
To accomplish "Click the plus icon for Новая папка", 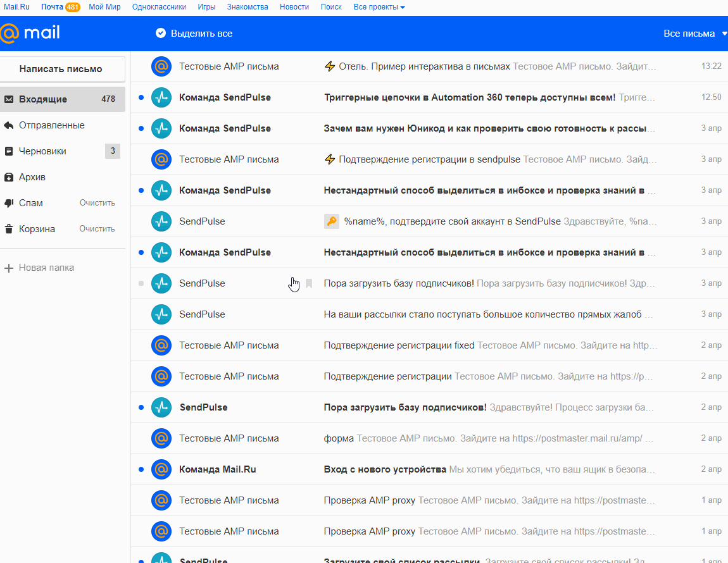I will (x=8, y=268).
